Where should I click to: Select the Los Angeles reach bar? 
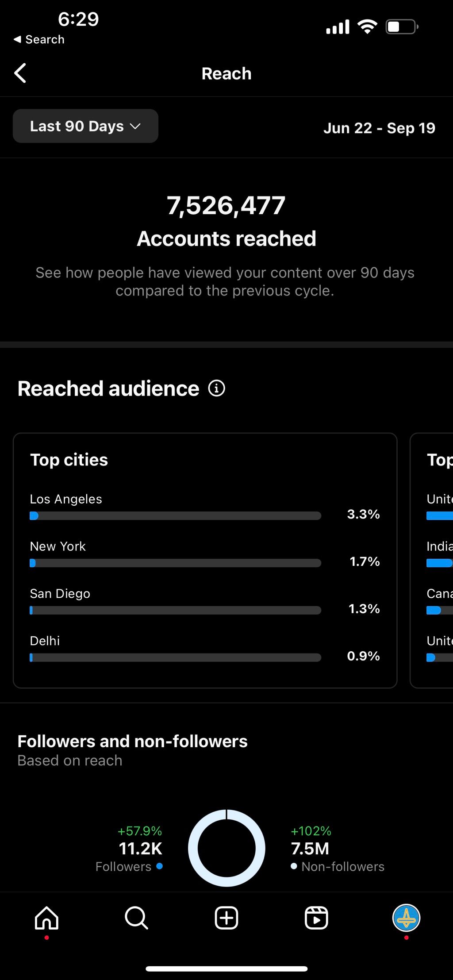[x=175, y=516]
